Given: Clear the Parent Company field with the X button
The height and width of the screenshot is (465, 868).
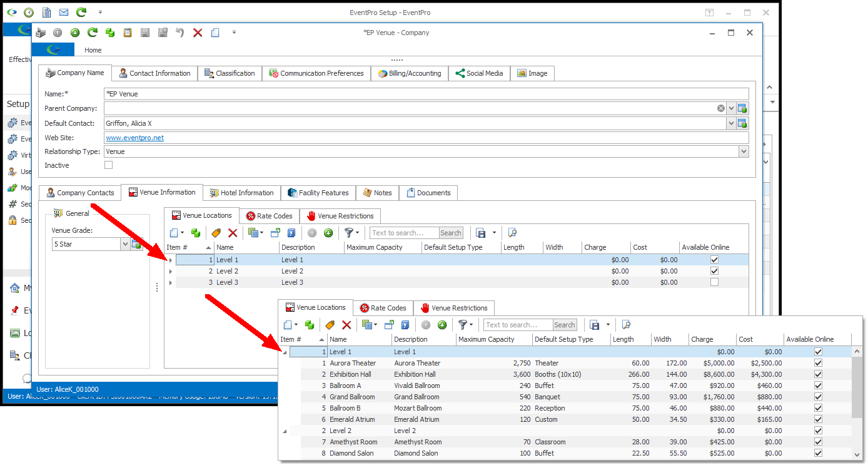Looking at the screenshot, I should (x=721, y=108).
